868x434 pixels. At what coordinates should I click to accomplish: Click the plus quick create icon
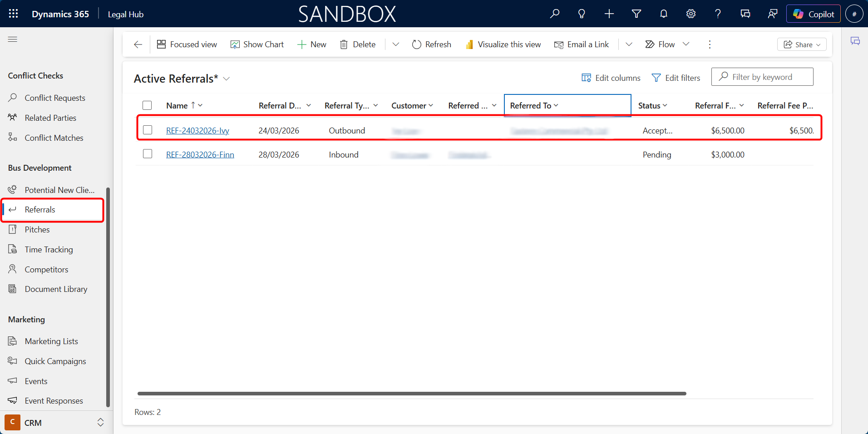tap(609, 14)
